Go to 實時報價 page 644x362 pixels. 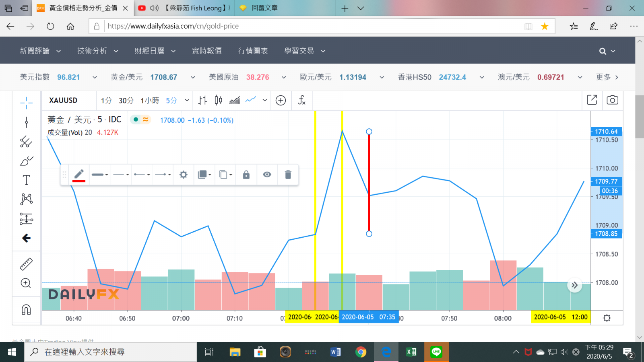pyautogui.click(x=207, y=51)
